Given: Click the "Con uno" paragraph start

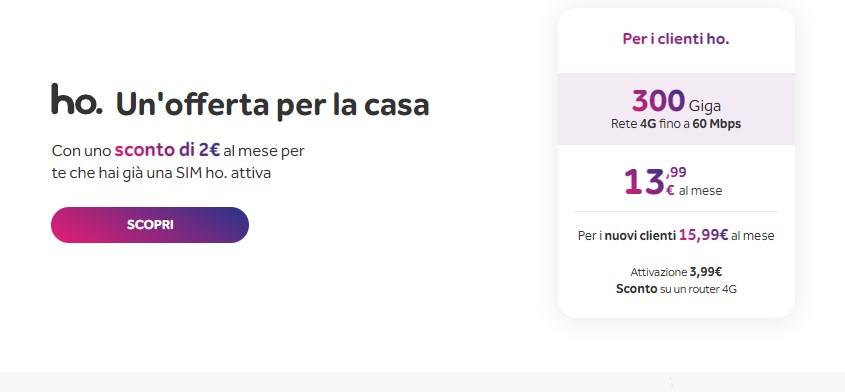Looking at the screenshot, I should pos(81,150).
